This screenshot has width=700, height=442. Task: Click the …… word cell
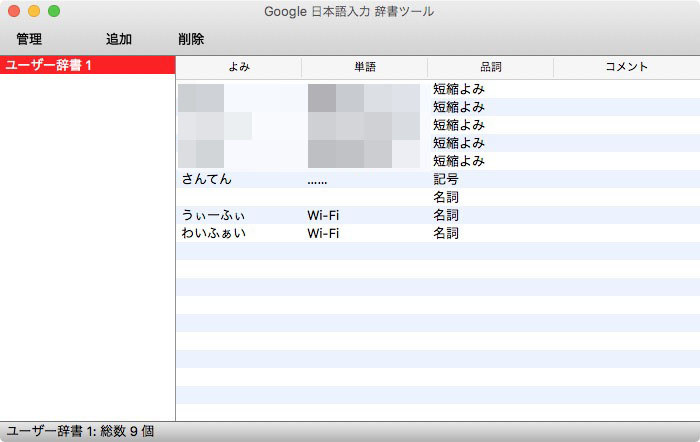[317, 180]
